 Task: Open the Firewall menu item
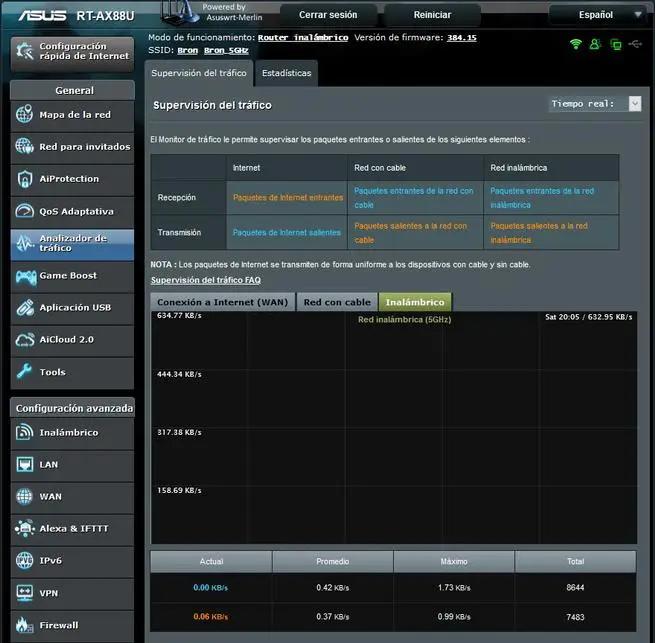pyautogui.click(x=72, y=625)
